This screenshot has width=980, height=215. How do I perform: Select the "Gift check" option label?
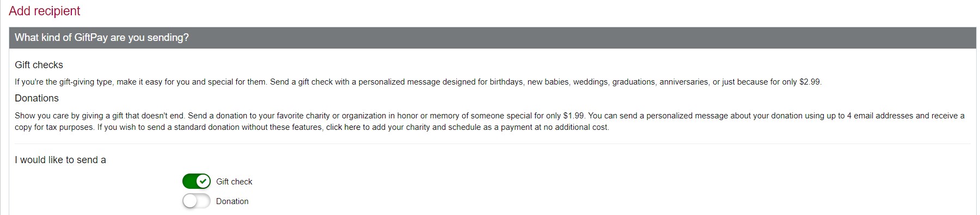point(234,182)
